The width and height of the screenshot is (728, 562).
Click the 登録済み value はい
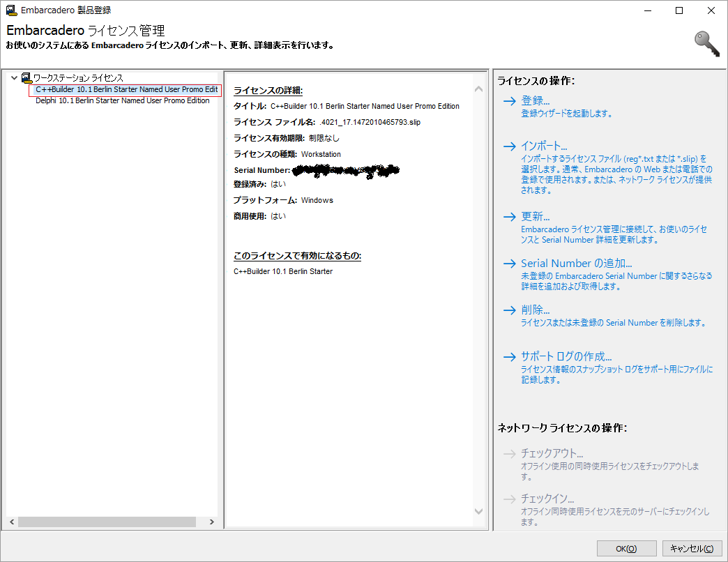[278, 184]
